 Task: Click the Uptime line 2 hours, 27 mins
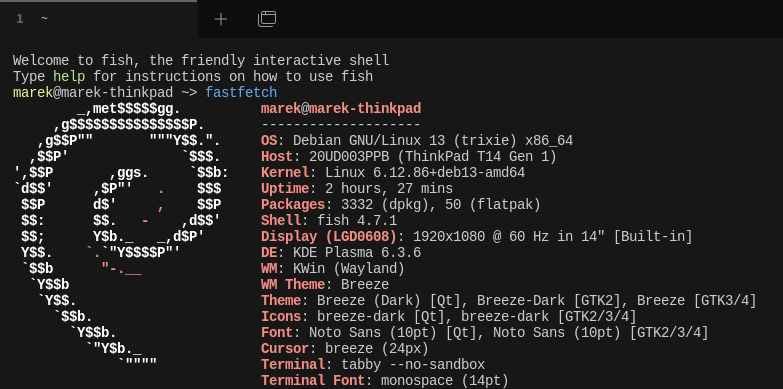[357, 189]
